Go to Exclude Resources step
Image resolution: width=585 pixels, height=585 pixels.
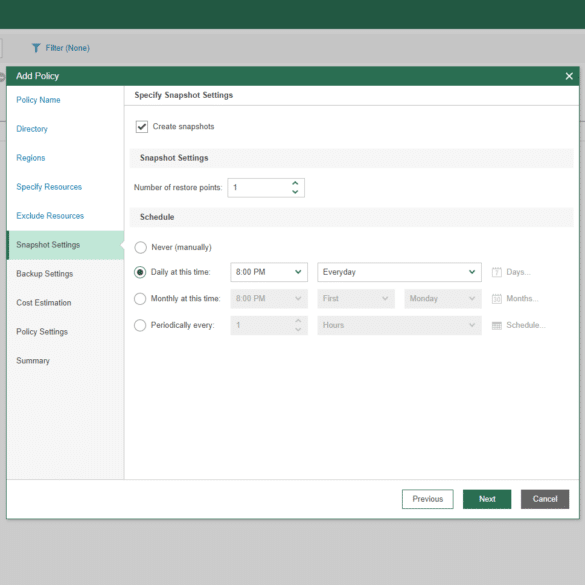(50, 216)
